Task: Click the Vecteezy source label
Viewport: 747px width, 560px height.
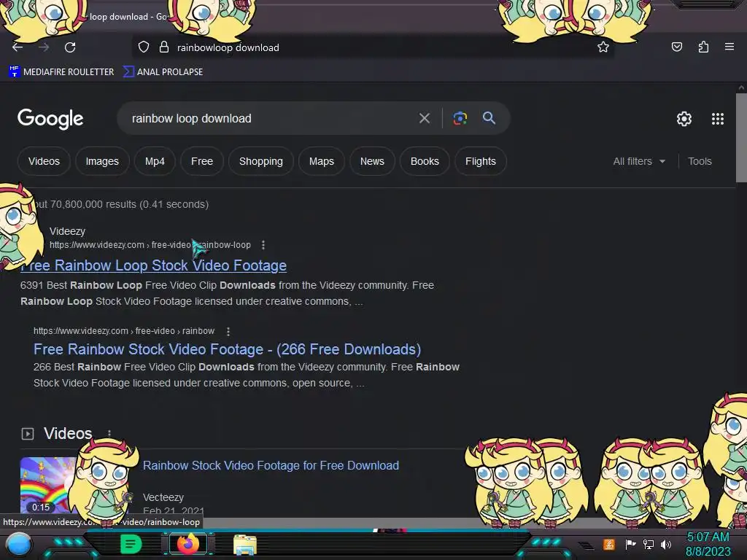Action: (163, 497)
